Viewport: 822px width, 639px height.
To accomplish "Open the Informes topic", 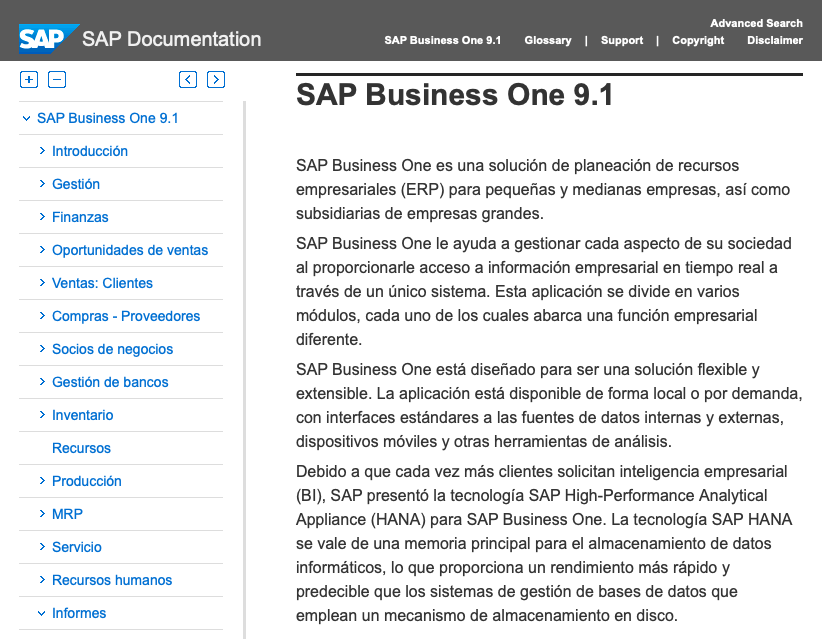I will point(79,614).
